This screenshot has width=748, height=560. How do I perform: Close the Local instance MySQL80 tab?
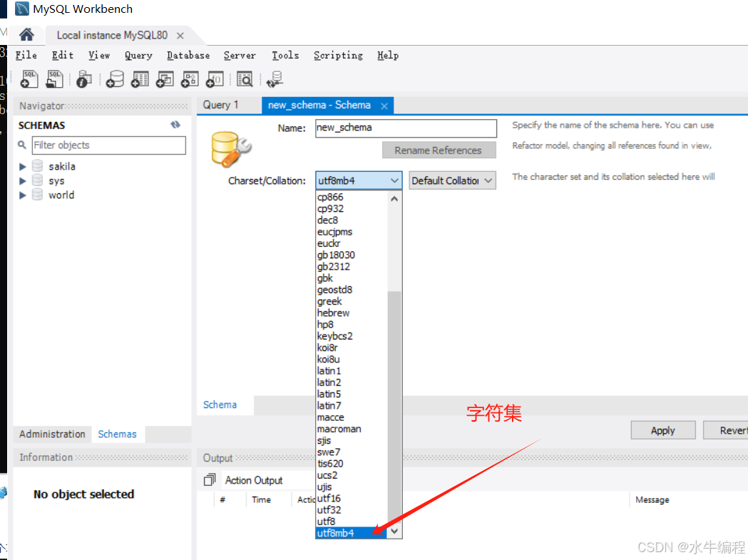click(x=180, y=36)
